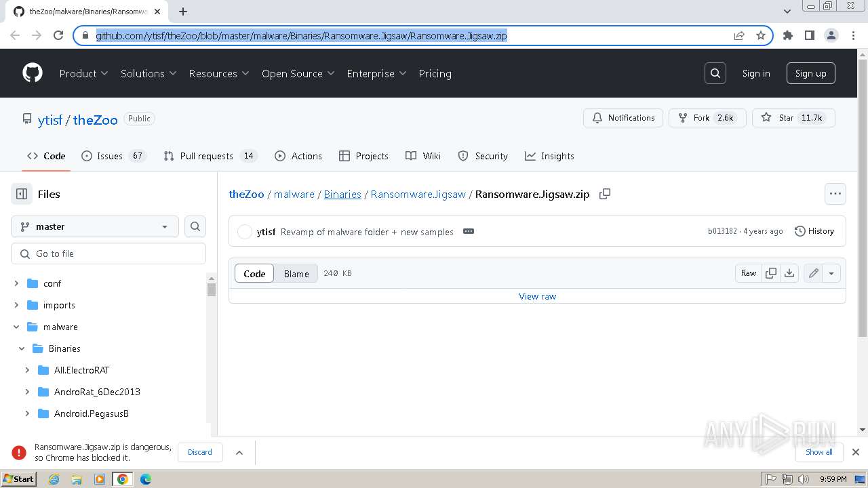Image resolution: width=868 pixels, height=488 pixels.
Task: Open the Security tab
Action: coord(483,156)
